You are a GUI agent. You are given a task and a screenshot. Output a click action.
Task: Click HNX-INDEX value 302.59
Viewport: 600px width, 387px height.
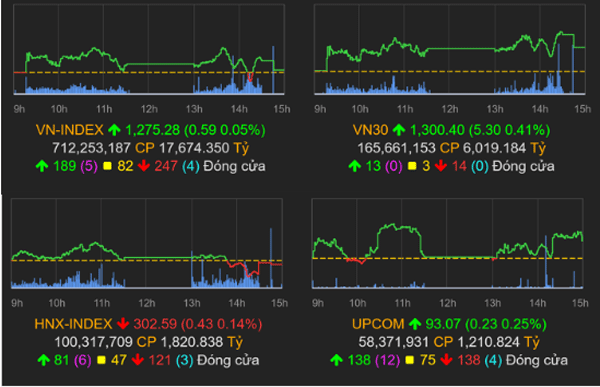tap(155, 324)
